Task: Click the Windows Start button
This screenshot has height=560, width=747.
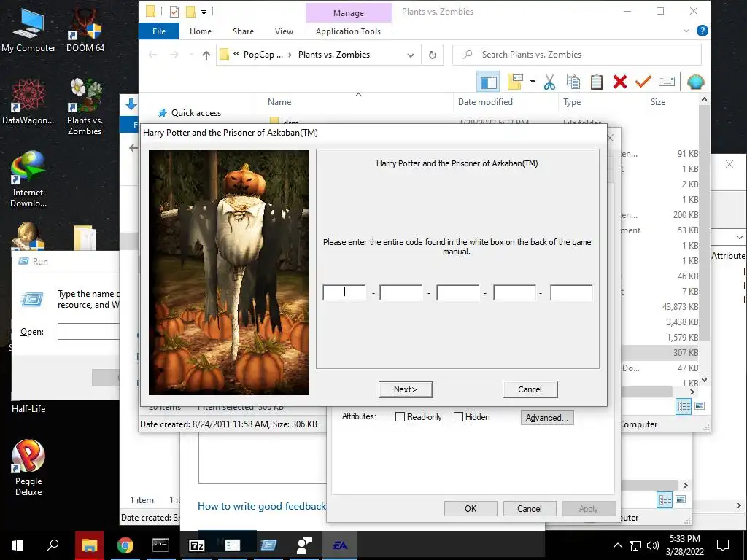Action: 18,545
